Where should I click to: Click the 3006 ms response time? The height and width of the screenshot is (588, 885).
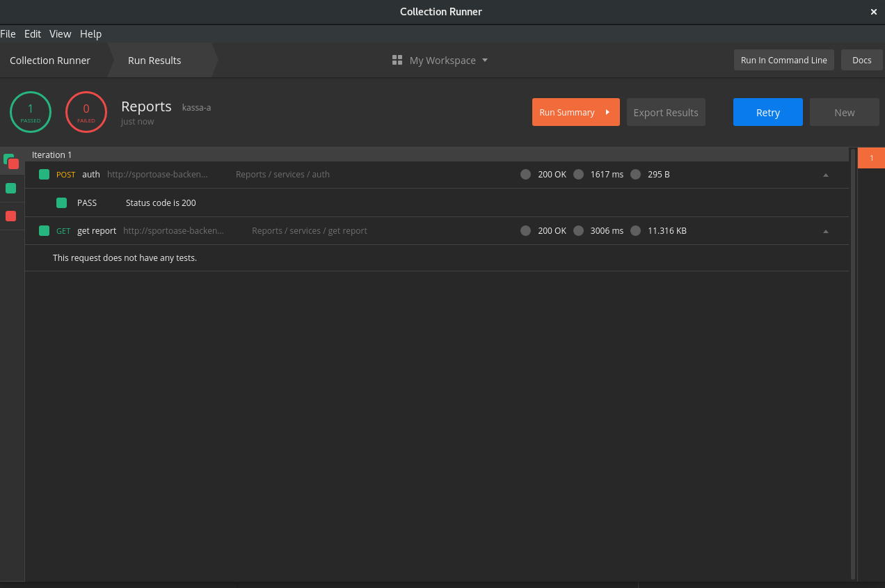[x=607, y=230]
